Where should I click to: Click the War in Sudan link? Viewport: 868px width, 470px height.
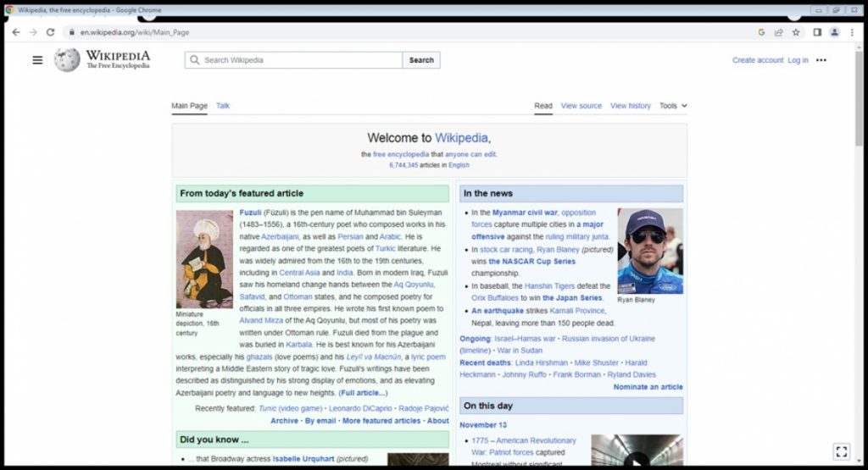(520, 351)
